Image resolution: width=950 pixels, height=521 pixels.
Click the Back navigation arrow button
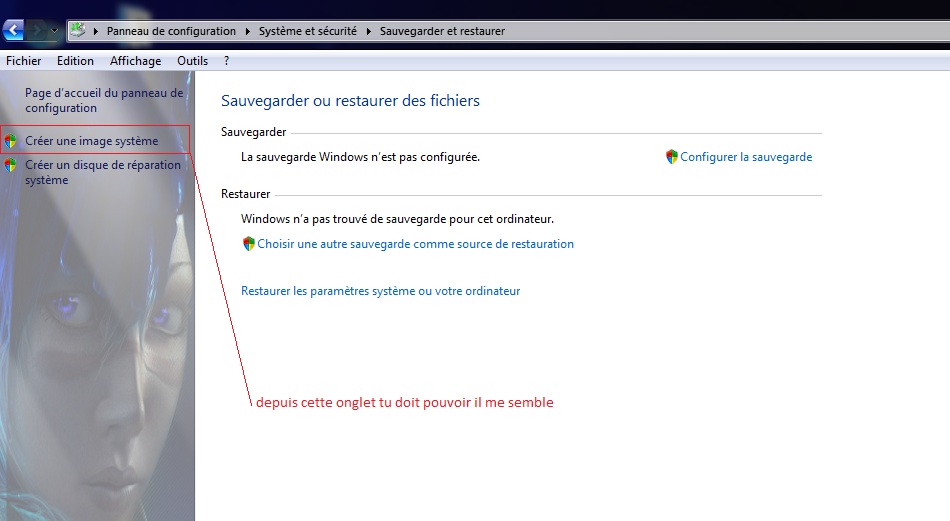(x=13, y=30)
